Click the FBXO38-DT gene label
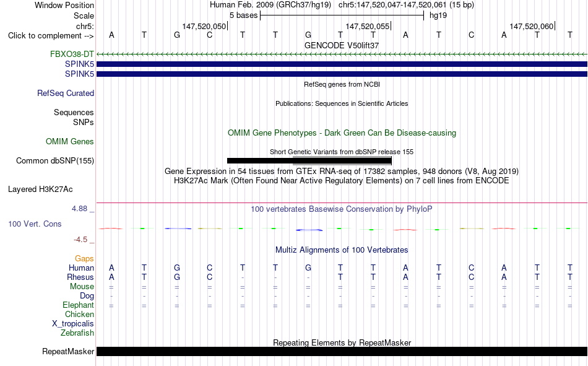 coord(72,54)
